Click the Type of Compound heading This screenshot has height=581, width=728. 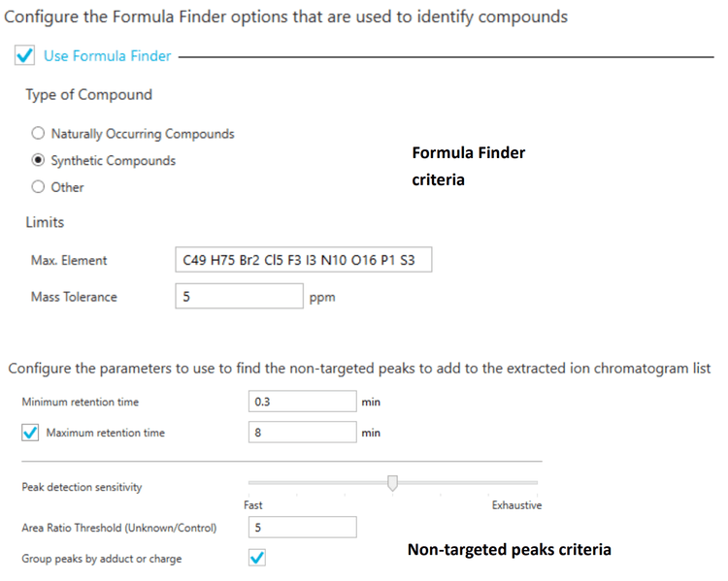point(88,94)
